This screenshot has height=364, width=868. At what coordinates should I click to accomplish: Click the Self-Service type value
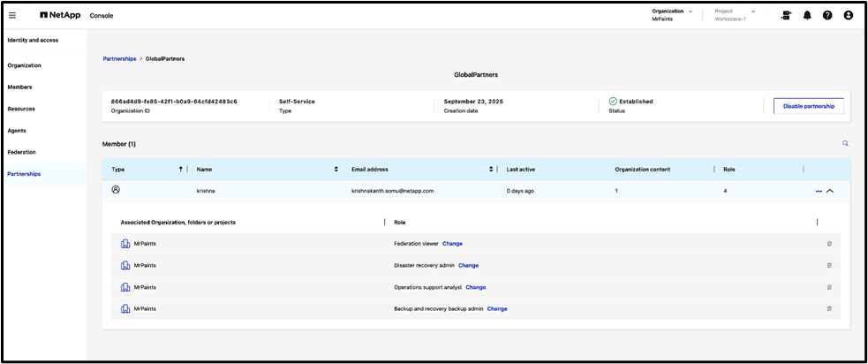pos(297,102)
